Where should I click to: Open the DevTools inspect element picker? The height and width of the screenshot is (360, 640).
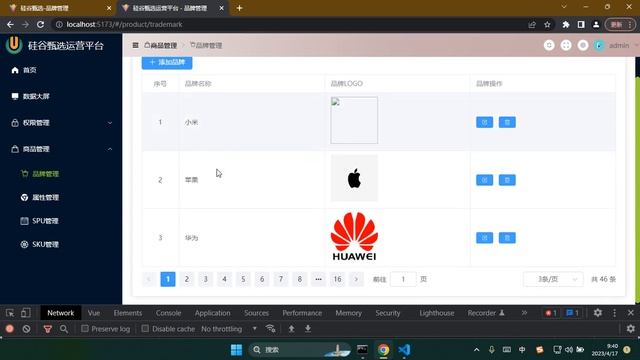tap(10, 313)
